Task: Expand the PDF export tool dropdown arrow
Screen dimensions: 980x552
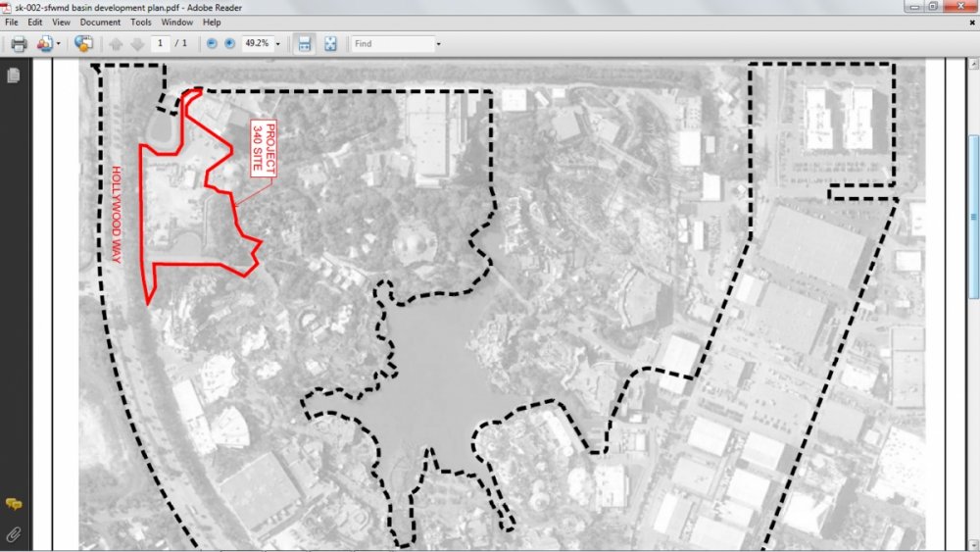Action: pos(59,44)
